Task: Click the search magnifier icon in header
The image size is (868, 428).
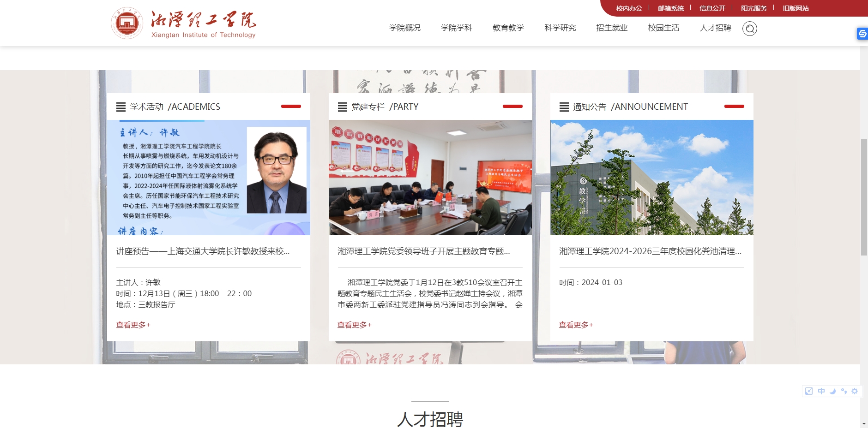Action: click(x=749, y=29)
